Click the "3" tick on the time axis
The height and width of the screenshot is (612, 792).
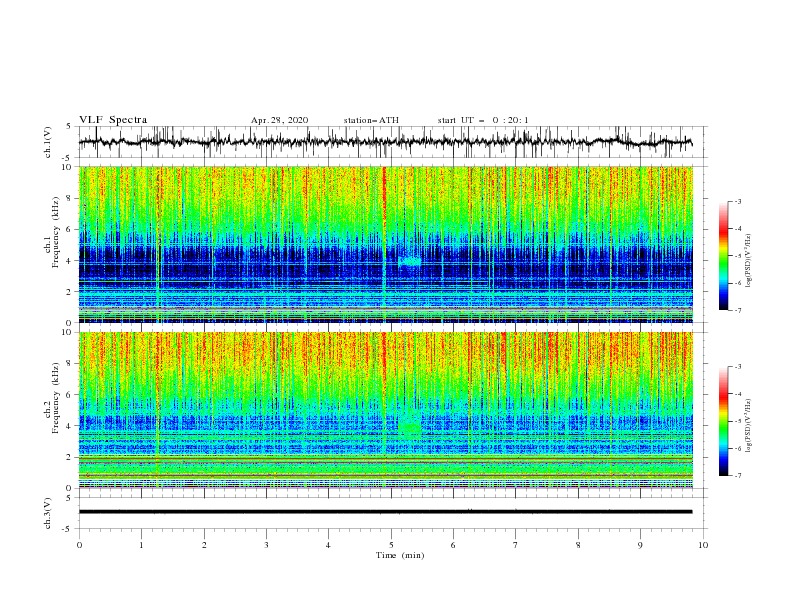click(x=266, y=545)
